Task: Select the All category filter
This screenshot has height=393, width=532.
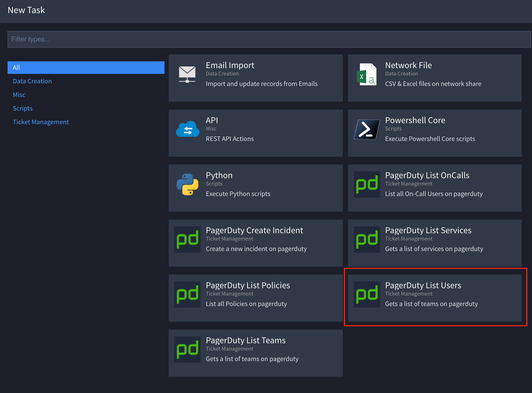Action: (86, 68)
